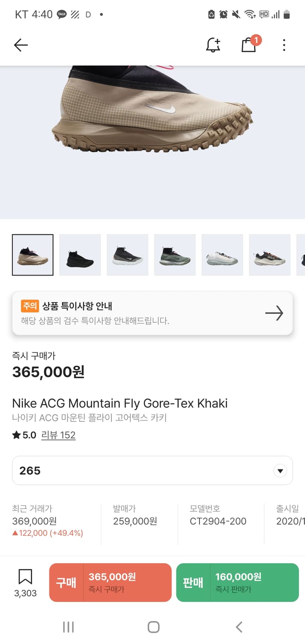Tap the red 구매 buy button
Screen dimensions: 305x644
110,583
